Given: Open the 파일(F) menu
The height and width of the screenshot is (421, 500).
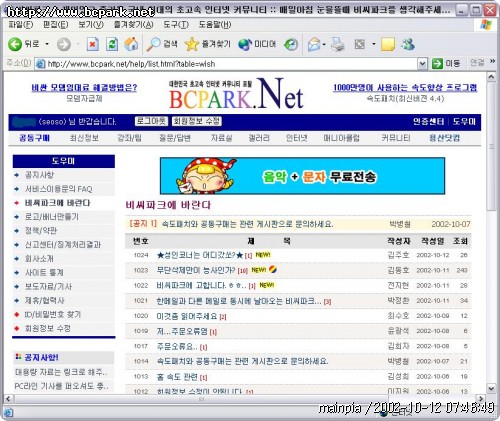Looking at the screenshot, I should coord(21,25).
